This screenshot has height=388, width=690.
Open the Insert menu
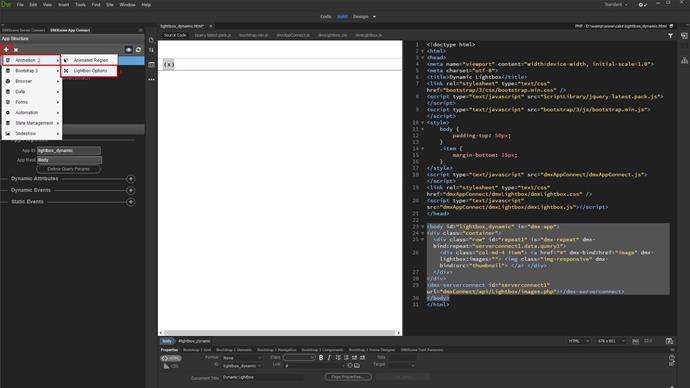pyautogui.click(x=63, y=5)
